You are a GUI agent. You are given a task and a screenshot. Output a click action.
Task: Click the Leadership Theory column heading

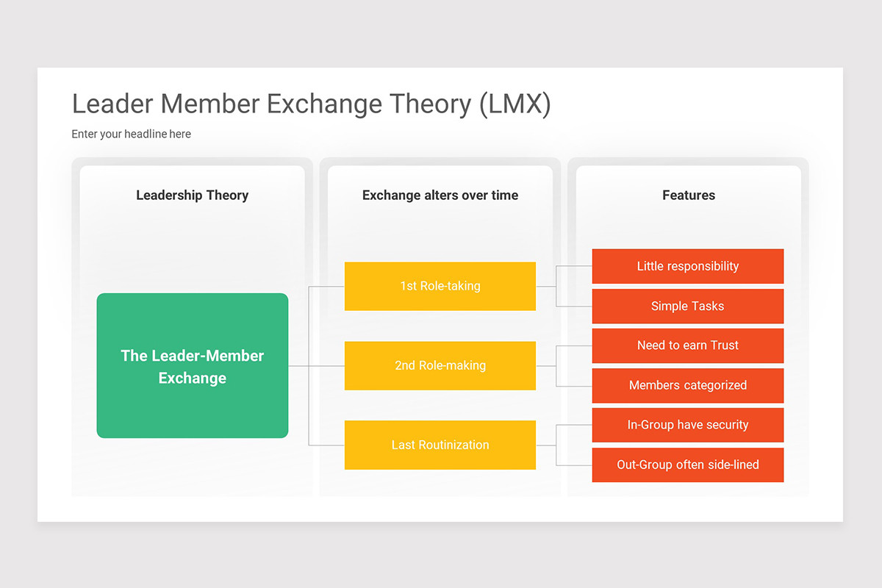pos(192,196)
